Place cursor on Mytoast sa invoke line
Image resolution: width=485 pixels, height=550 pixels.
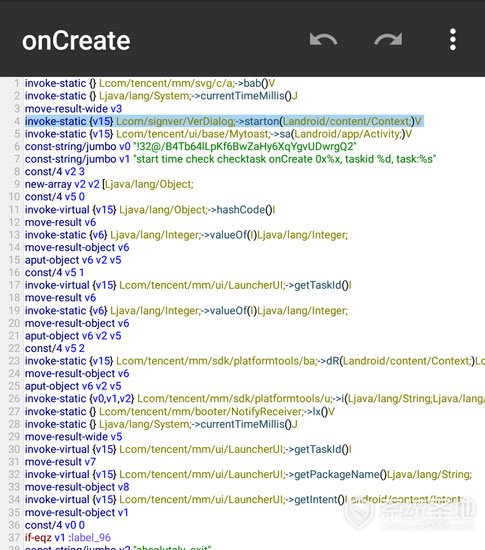click(x=218, y=134)
